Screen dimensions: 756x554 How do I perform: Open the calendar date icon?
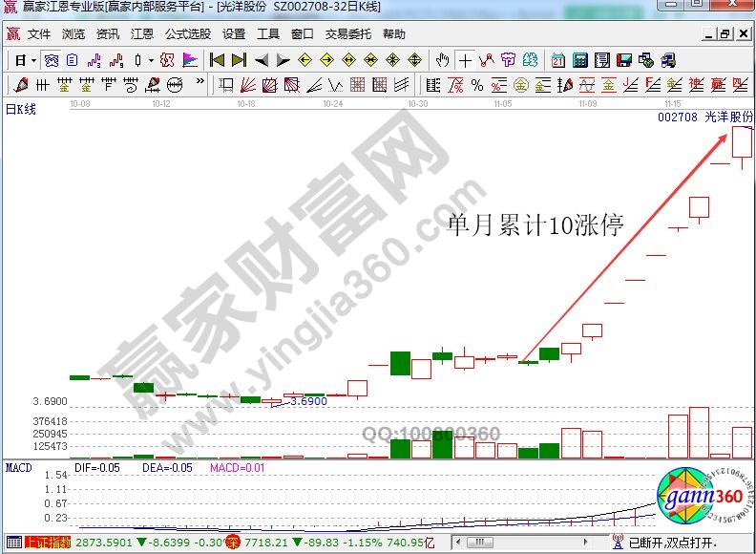[x=558, y=59]
